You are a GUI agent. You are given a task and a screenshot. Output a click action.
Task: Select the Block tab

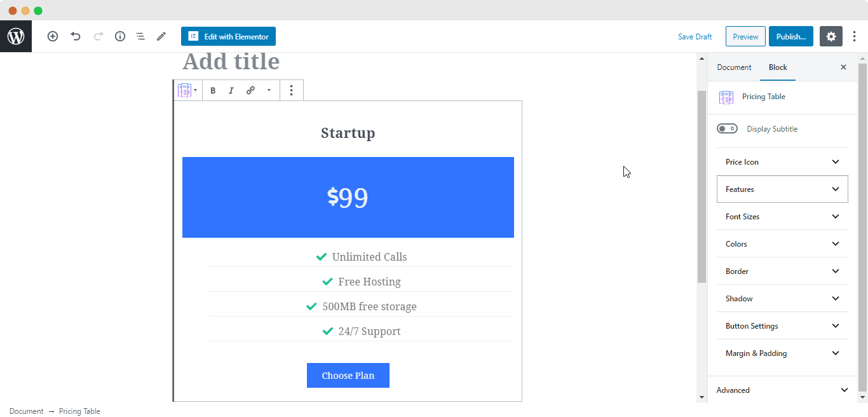click(778, 67)
